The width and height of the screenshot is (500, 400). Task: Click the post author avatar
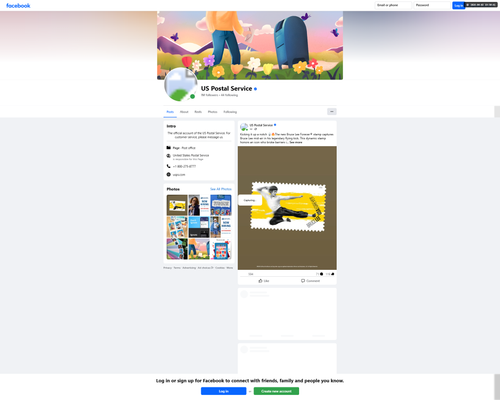[244, 127]
